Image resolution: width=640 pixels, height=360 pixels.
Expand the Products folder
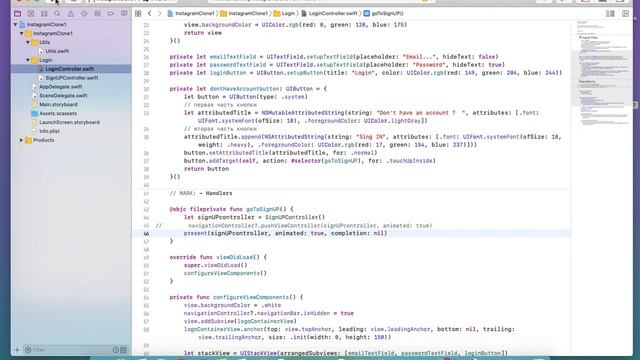(x=22, y=140)
